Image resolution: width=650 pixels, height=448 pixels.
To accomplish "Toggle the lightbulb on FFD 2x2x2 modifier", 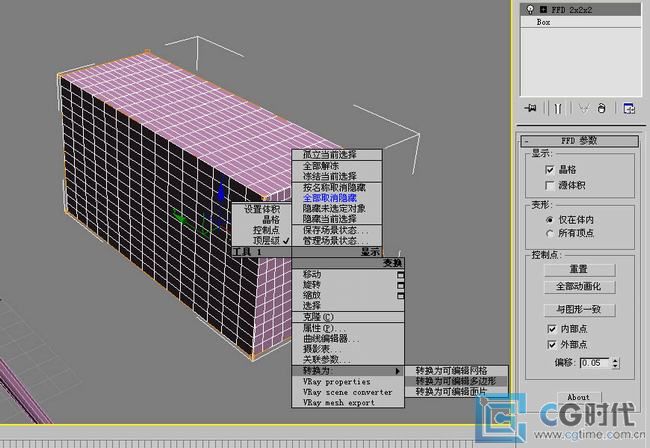I will [x=530, y=10].
